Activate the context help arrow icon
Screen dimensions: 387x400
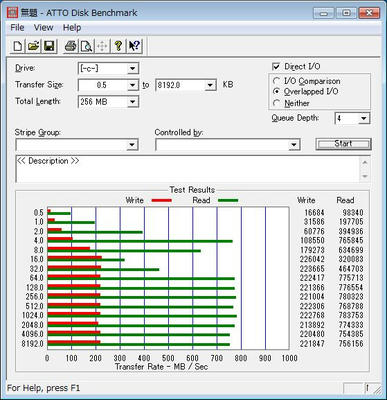coord(134,46)
